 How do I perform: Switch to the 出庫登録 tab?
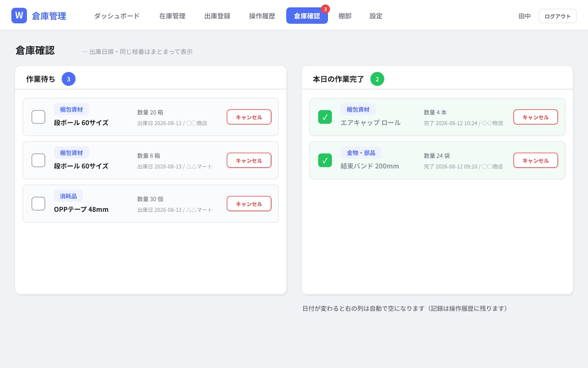[217, 16]
